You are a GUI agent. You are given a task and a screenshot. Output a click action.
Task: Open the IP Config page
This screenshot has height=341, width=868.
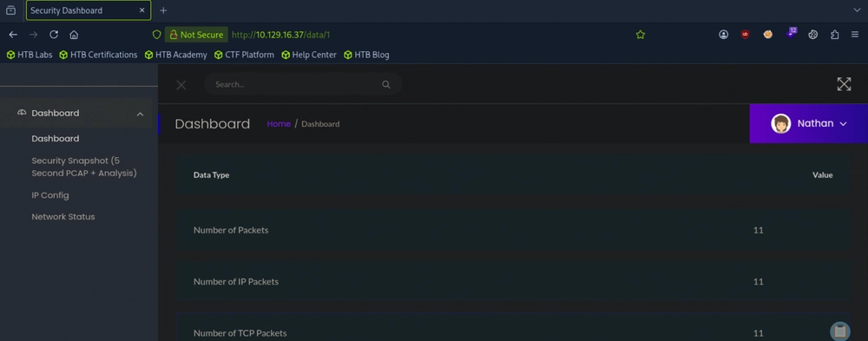coord(50,195)
